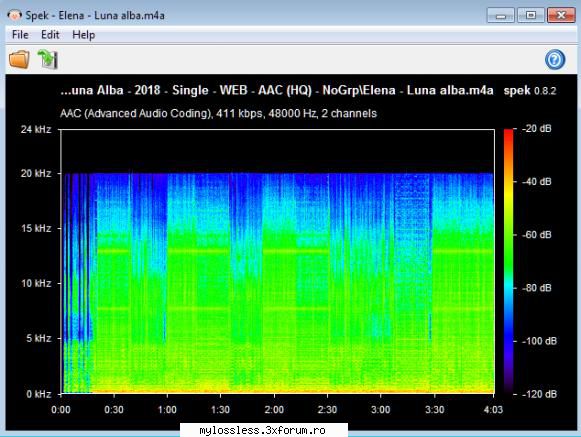Click the 10 kHz frequency label
Viewport: 581px width, 437px height.
(36, 283)
